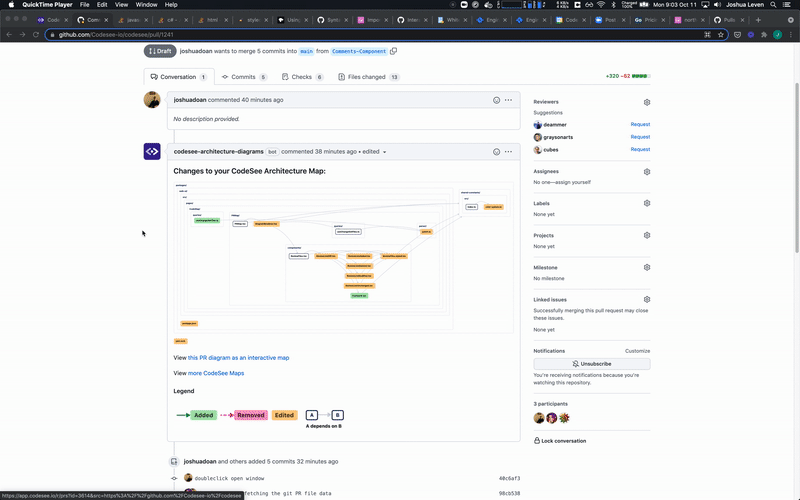
Task: Open the browser profile avatar
Action: (x=777, y=35)
